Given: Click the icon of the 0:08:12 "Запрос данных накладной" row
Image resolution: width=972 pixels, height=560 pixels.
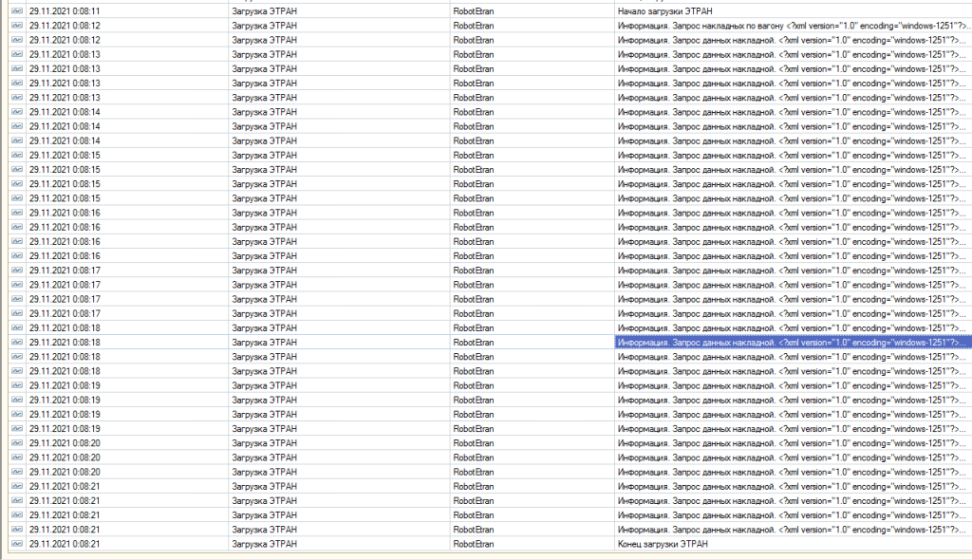Looking at the screenshot, I should pyautogui.click(x=17, y=40).
